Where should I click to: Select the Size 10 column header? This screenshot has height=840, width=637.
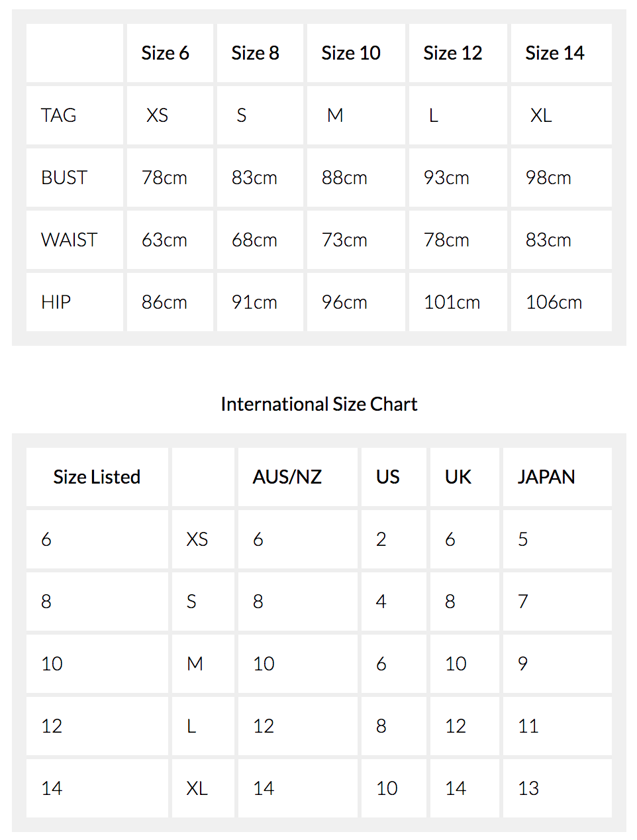[351, 53]
